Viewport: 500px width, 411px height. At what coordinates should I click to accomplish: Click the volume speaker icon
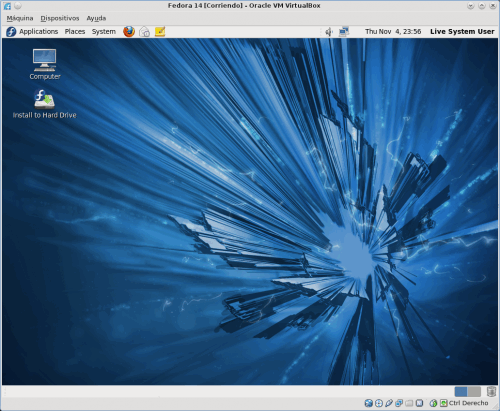pyautogui.click(x=329, y=32)
